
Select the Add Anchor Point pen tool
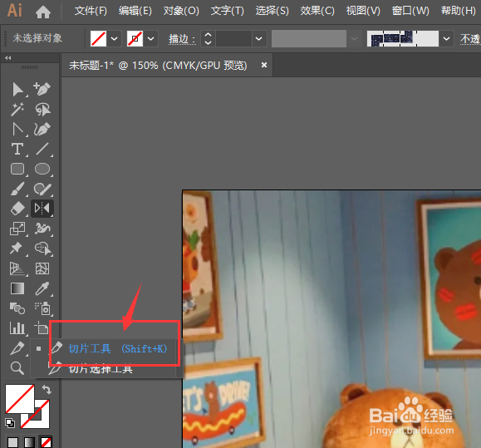click(x=42, y=89)
